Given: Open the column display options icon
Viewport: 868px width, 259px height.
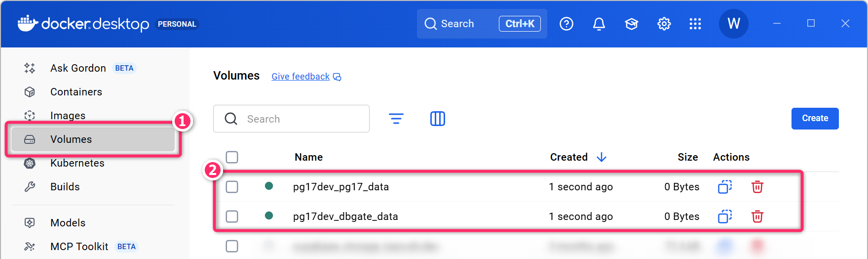Looking at the screenshot, I should [x=437, y=119].
